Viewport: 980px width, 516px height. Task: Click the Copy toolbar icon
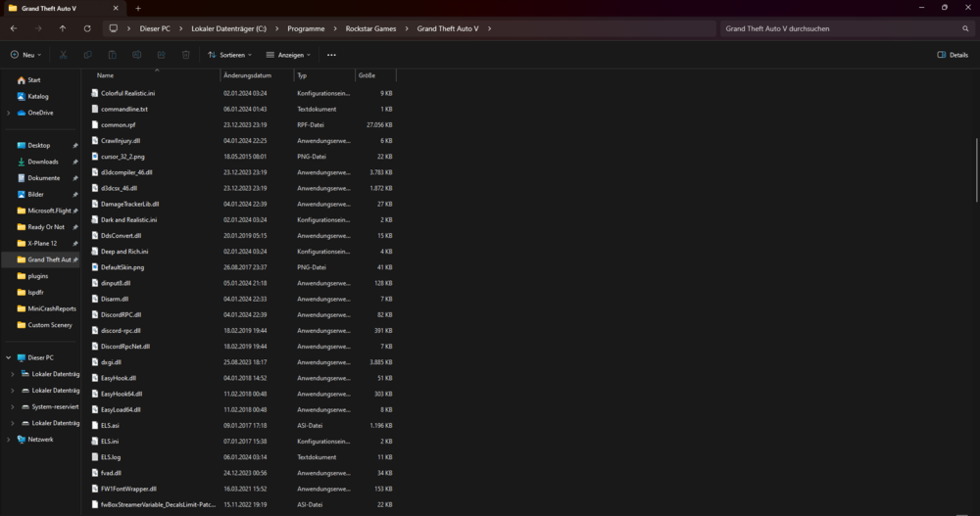point(87,55)
